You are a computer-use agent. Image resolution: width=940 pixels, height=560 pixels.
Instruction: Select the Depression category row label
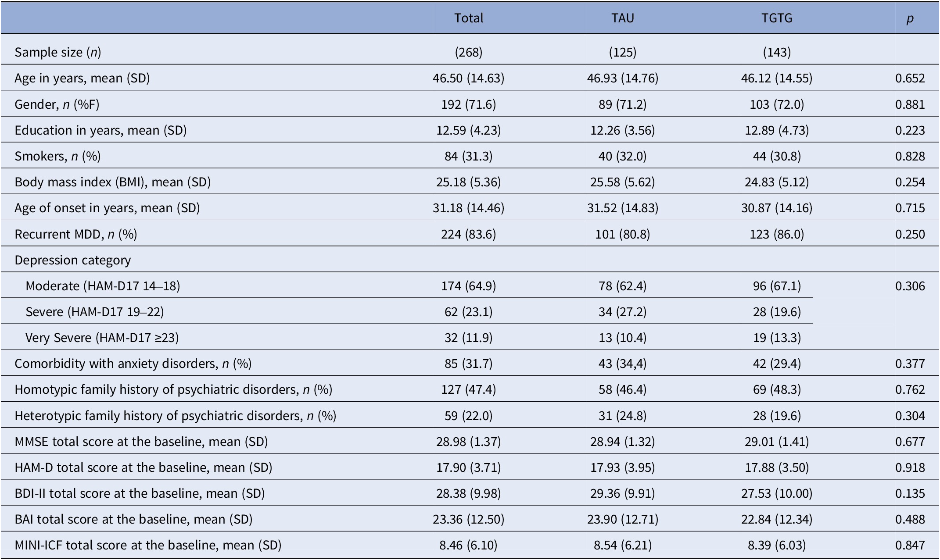coord(72,260)
